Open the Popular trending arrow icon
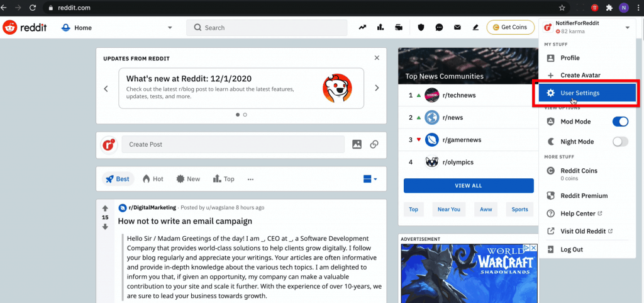644x303 pixels. click(x=362, y=28)
